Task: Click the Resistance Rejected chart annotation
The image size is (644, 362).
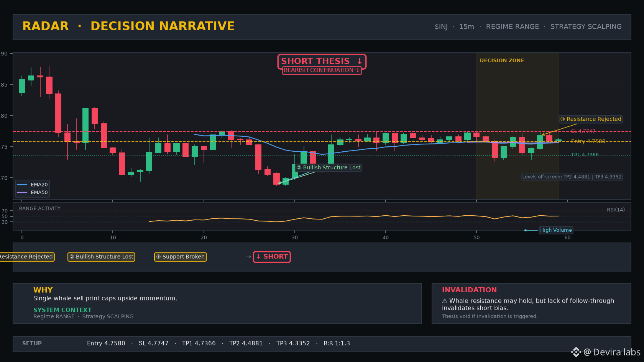Action: 591,119
